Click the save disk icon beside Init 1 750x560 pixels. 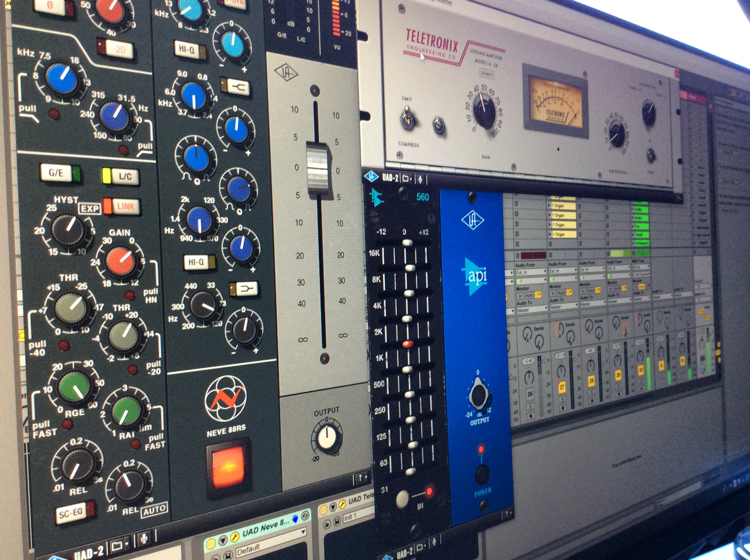[x=337, y=521]
